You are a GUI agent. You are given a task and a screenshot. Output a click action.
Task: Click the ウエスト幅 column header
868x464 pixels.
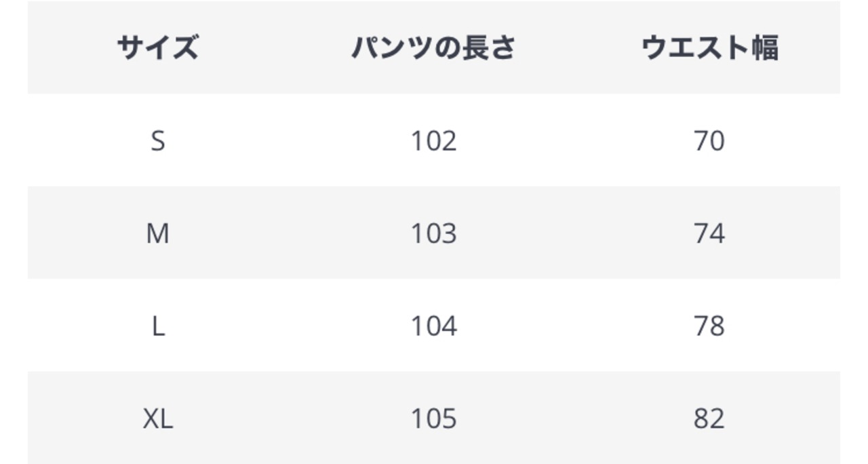click(x=709, y=48)
